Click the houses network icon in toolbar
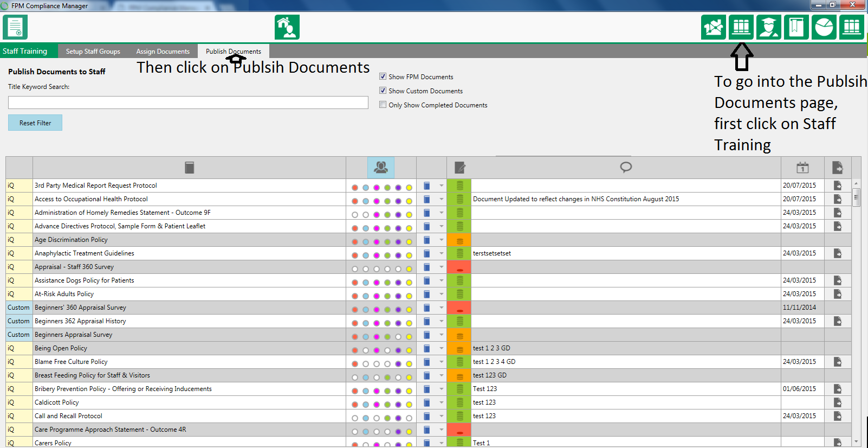The image size is (868, 448). point(714,27)
